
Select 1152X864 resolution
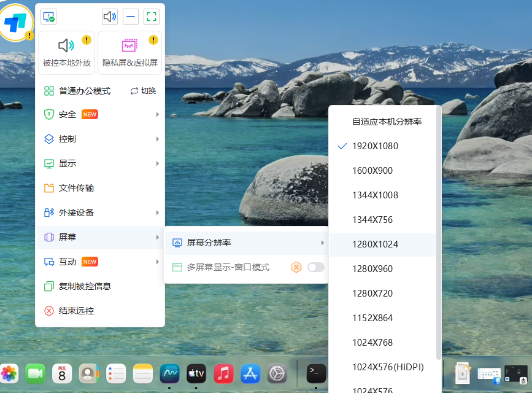point(383,318)
